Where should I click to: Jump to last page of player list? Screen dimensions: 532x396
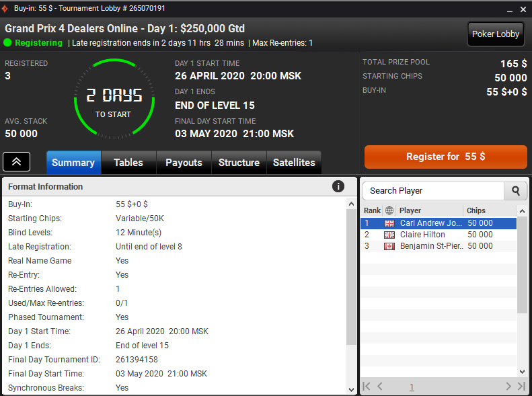tap(521, 387)
